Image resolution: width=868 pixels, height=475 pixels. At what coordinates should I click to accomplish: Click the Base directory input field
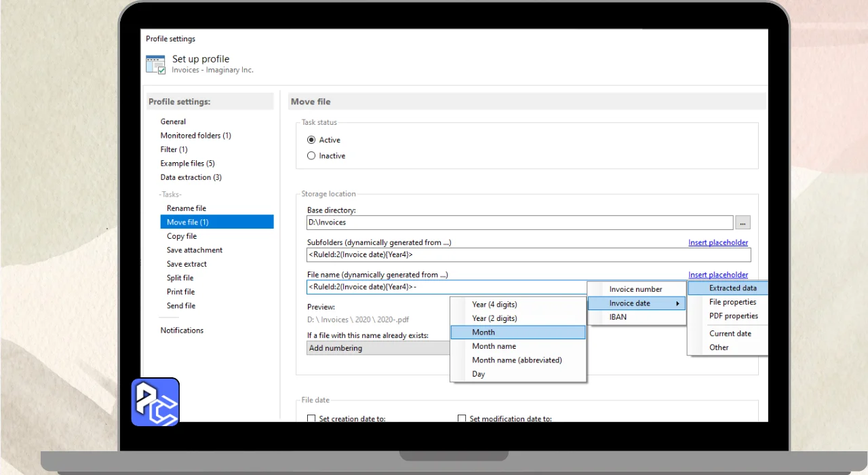coord(519,223)
